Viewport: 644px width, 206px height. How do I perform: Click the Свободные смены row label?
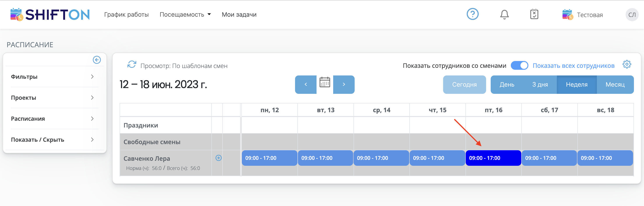[152, 142]
